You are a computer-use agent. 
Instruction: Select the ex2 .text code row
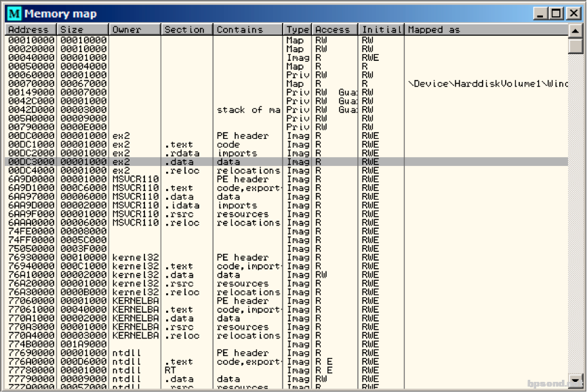[x=287, y=145]
